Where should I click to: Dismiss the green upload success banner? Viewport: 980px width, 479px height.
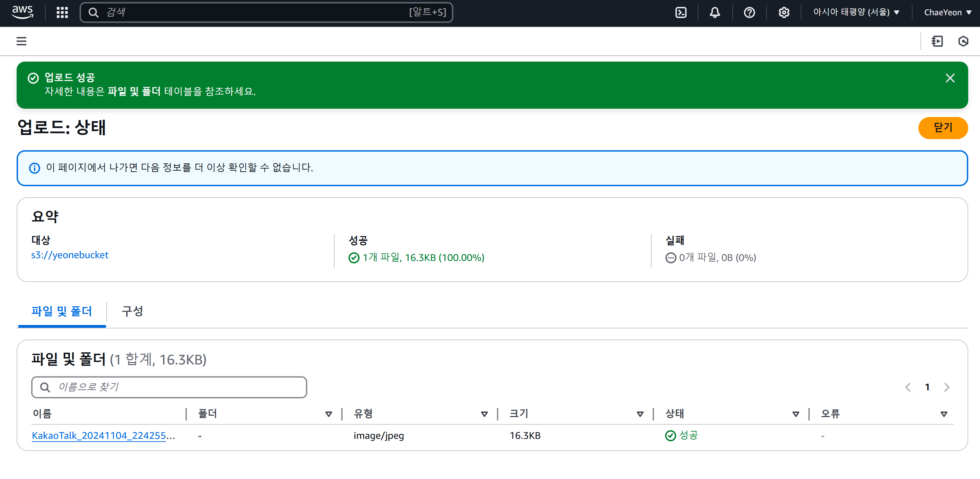tap(950, 78)
